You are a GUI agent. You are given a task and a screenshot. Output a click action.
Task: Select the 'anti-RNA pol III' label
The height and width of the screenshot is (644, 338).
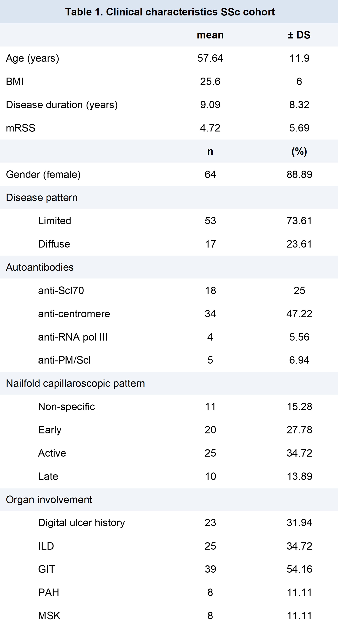73,337
